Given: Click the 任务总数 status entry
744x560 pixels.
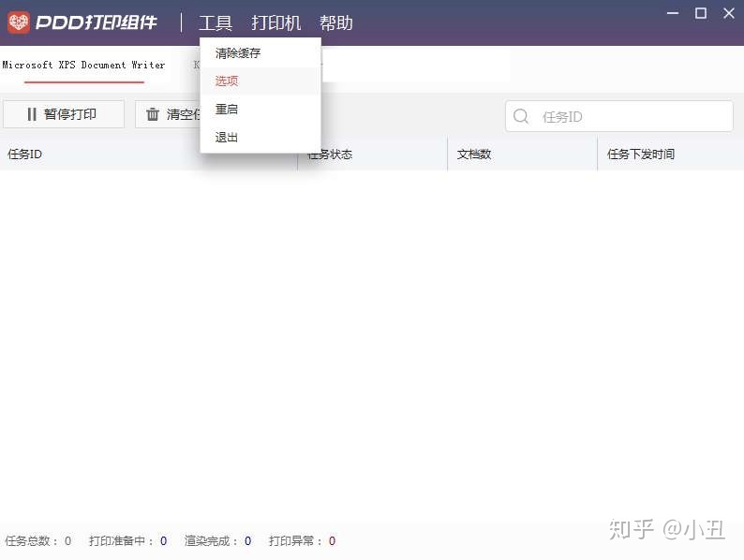Looking at the screenshot, I should tap(38, 541).
